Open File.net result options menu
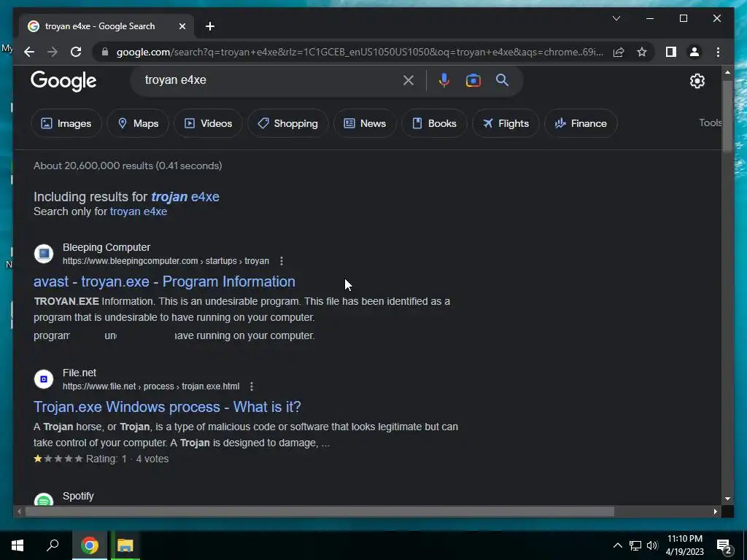Viewport: 747px width, 560px height. click(252, 386)
